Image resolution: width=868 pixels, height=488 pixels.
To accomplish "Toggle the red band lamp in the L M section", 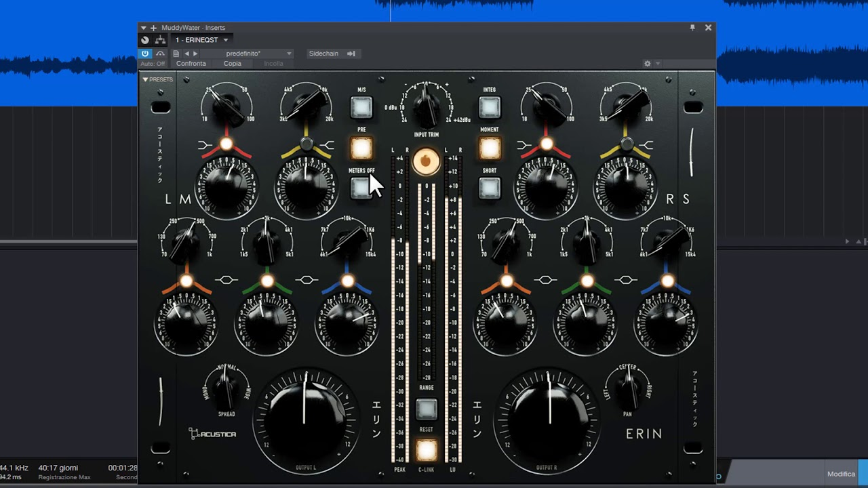I will pyautogui.click(x=226, y=144).
